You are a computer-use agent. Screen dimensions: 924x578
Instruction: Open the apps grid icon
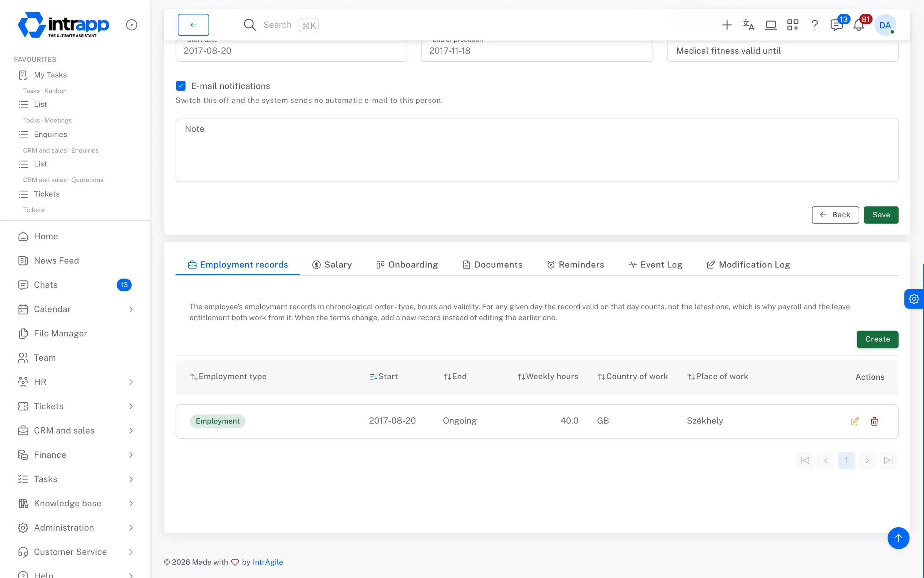pyautogui.click(x=793, y=25)
